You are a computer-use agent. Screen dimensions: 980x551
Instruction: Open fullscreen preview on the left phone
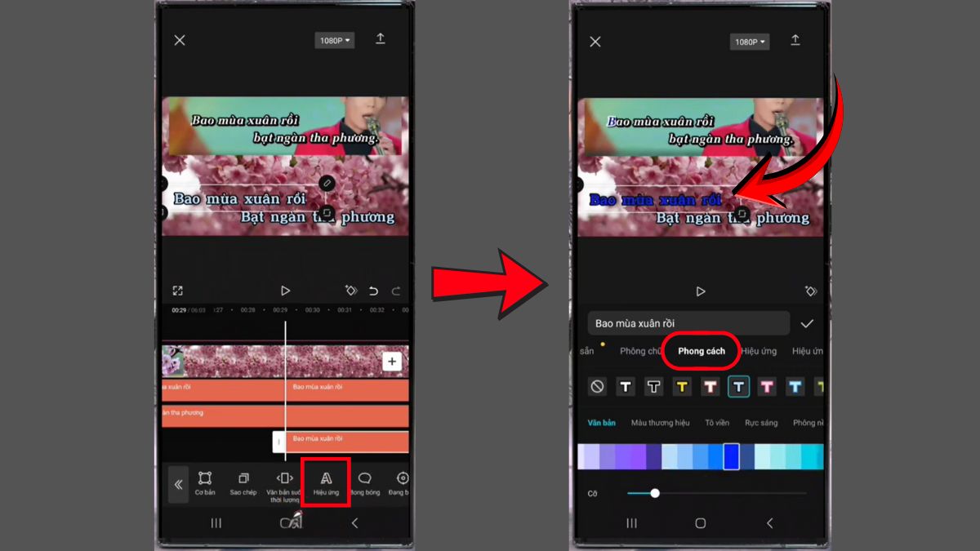pyautogui.click(x=177, y=291)
